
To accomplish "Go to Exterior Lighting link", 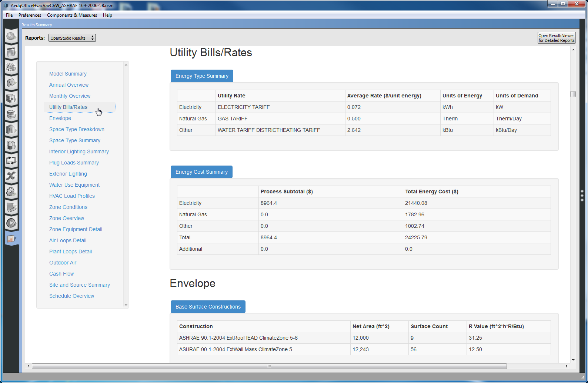I will pos(68,174).
